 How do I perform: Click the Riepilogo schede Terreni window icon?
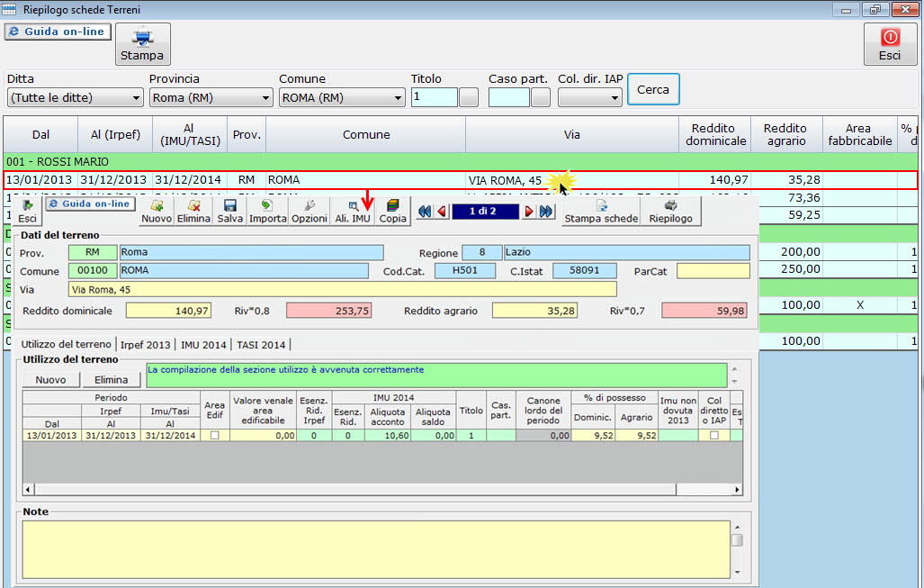[9, 9]
